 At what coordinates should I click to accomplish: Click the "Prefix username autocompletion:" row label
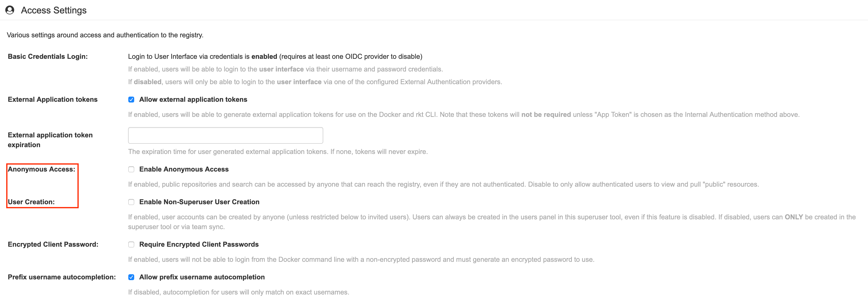tap(62, 277)
